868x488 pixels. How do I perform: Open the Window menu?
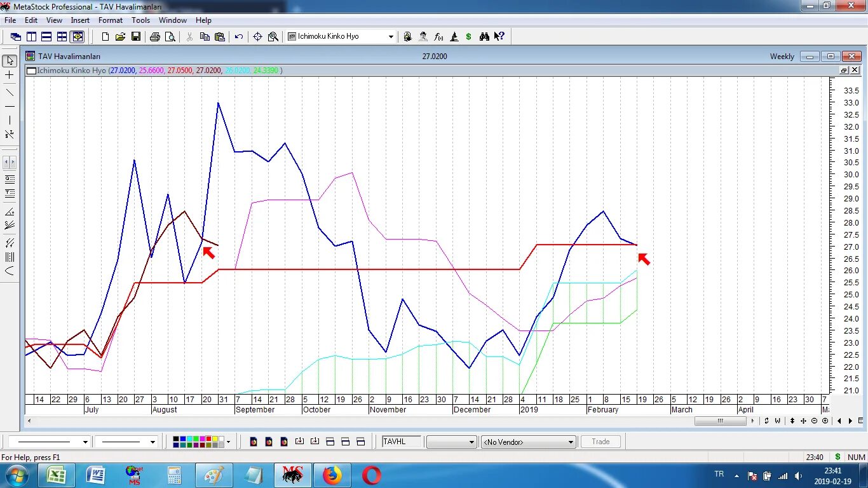173,20
